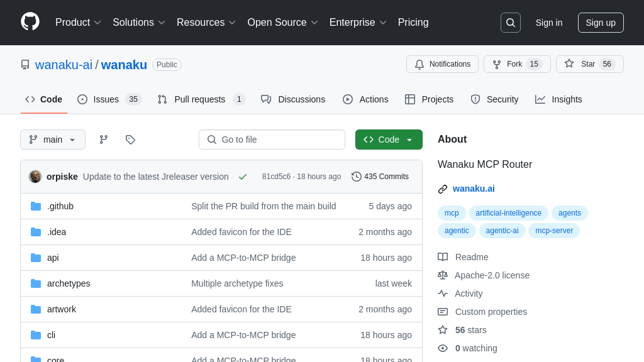Select the agents topic tag
This screenshot has width=644, height=362.
click(570, 213)
